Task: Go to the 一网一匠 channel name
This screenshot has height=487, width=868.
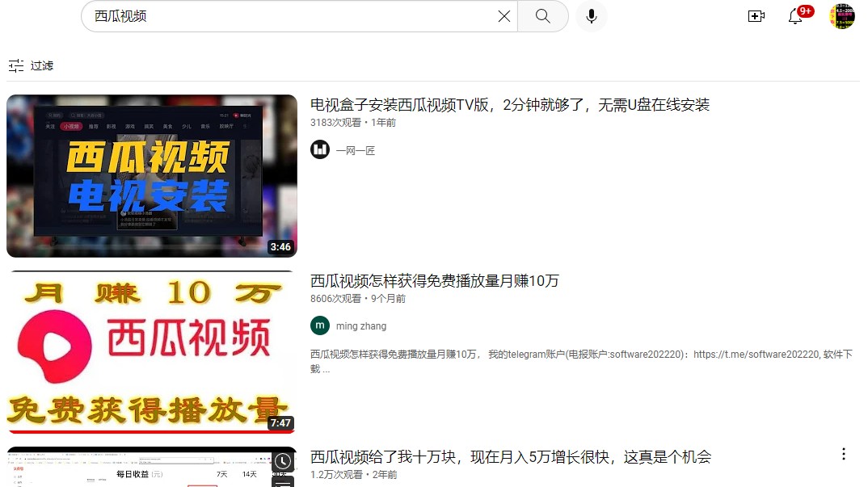Action: click(x=356, y=150)
